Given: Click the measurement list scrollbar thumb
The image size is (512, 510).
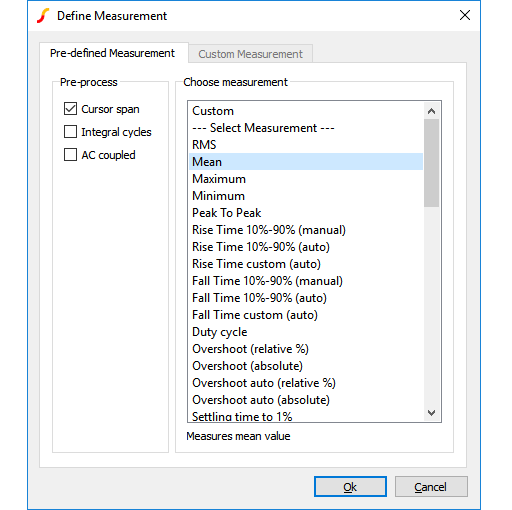Looking at the screenshot, I should [431, 163].
